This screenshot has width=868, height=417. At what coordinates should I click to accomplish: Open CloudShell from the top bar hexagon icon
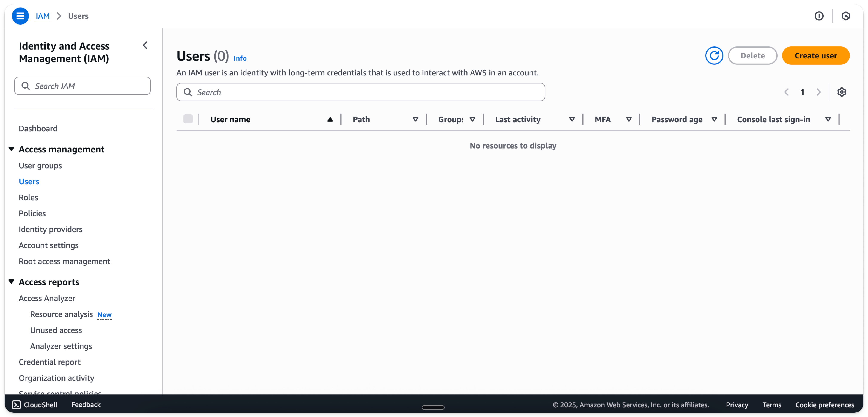click(x=846, y=16)
